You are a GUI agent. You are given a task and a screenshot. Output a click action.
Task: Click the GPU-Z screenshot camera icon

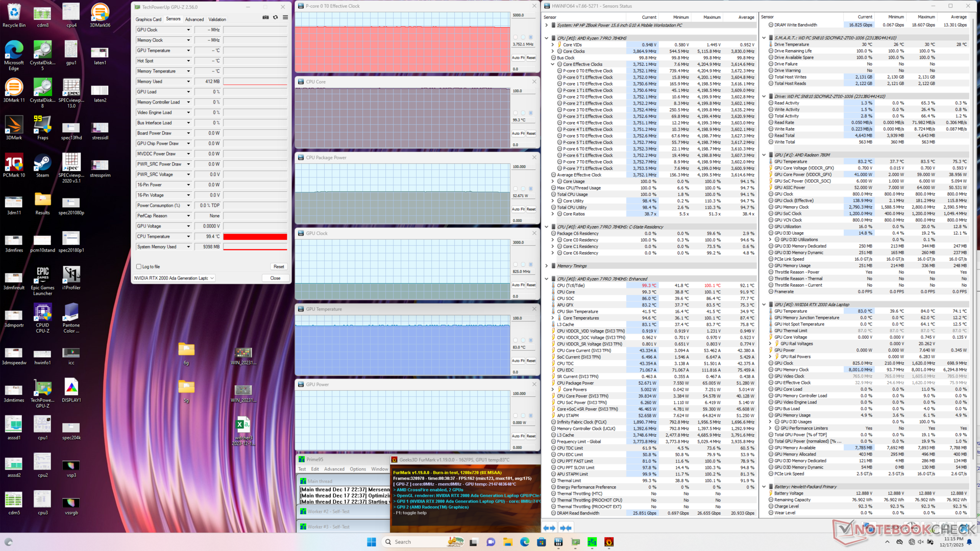click(x=265, y=17)
